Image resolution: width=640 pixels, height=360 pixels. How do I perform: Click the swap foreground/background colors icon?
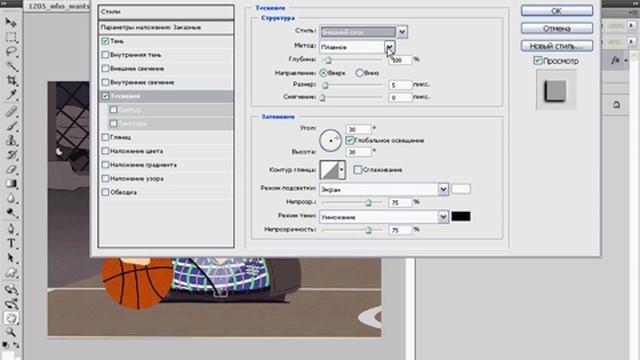click(x=17, y=345)
